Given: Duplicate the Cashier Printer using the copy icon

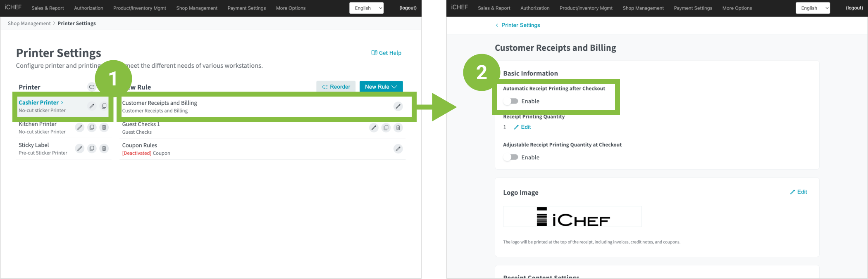Looking at the screenshot, I should click(104, 106).
